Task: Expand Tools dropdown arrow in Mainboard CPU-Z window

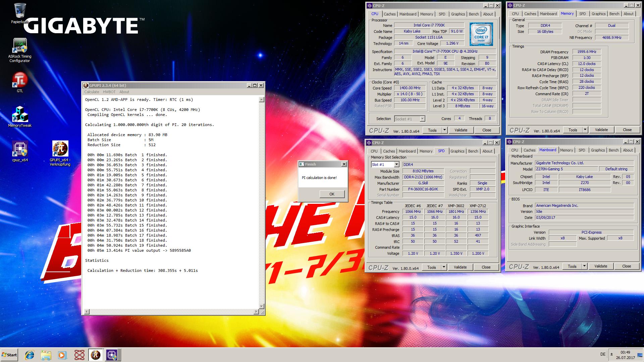Action: click(x=584, y=266)
